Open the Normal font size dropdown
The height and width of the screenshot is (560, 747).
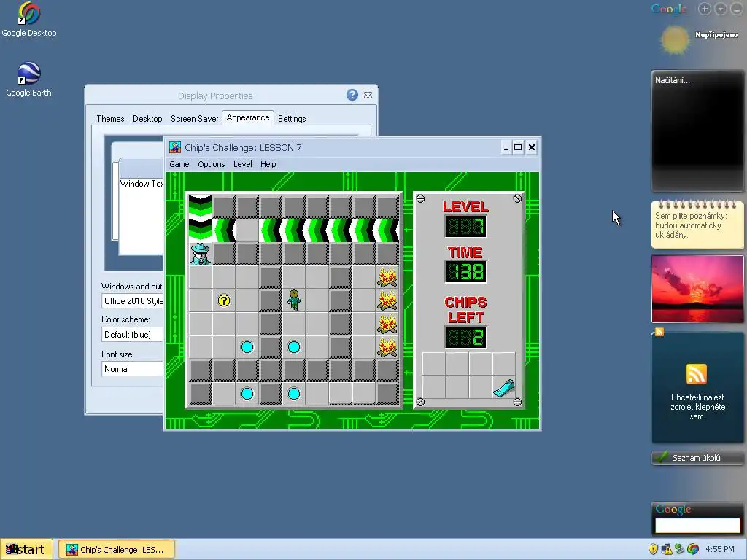click(133, 368)
